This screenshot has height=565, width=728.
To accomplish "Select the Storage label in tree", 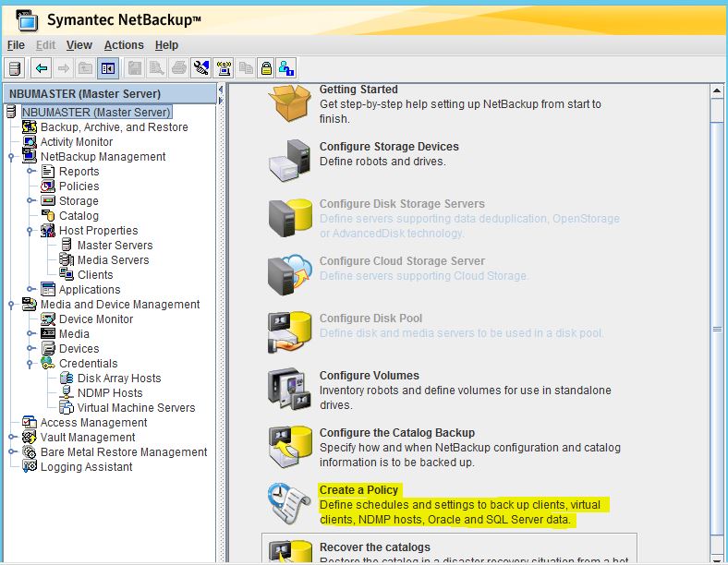I will tap(79, 201).
